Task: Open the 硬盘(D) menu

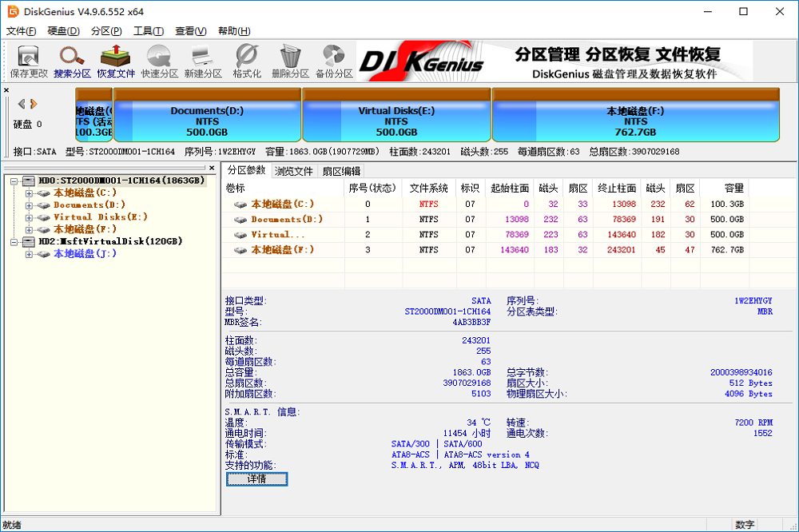Action: click(64, 31)
